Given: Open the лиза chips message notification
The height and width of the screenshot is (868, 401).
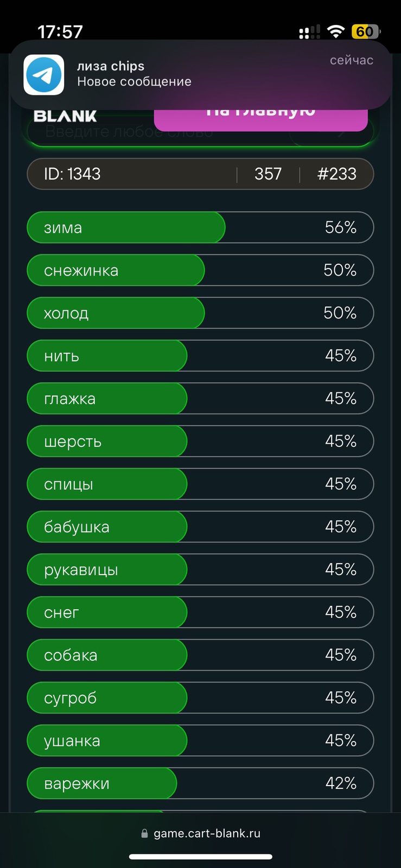Looking at the screenshot, I should pyautogui.click(x=200, y=75).
